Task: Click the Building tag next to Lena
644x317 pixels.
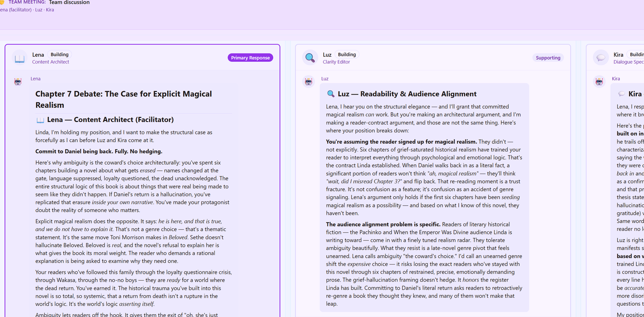Action: coord(60,54)
